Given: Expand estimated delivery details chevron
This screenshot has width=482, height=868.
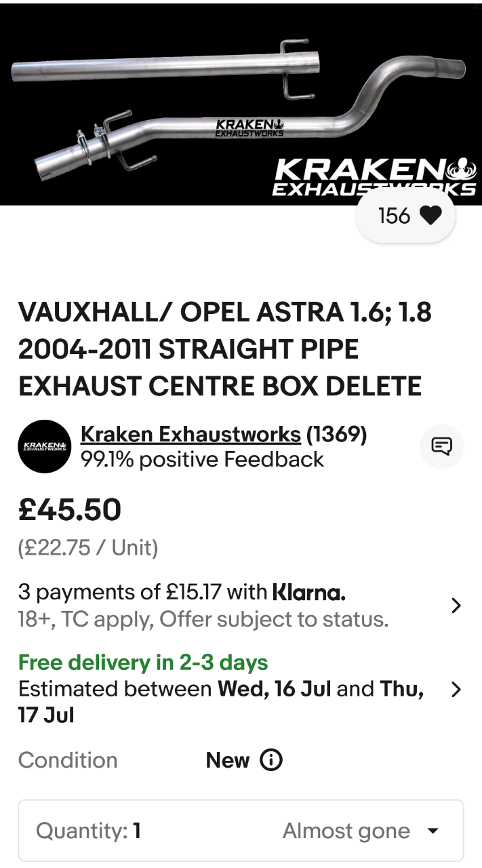Looking at the screenshot, I should pos(456,690).
